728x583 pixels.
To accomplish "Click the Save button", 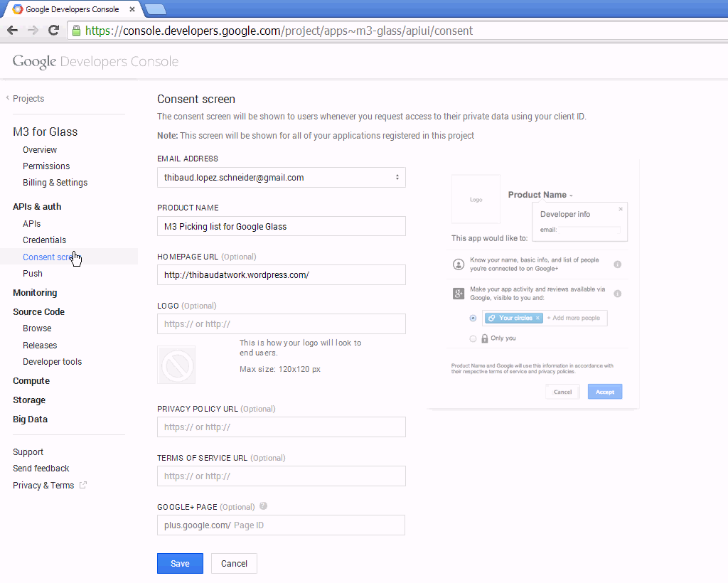I will point(180,563).
